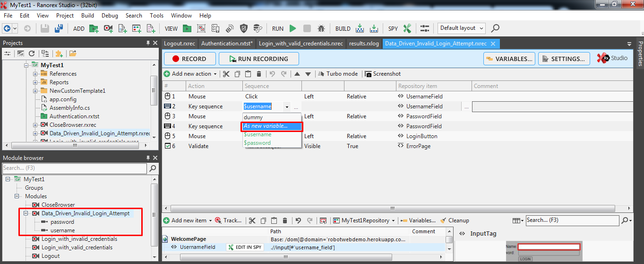Click the Cleanup broom button
Screen dimensions: 644x264
[x=455, y=220]
